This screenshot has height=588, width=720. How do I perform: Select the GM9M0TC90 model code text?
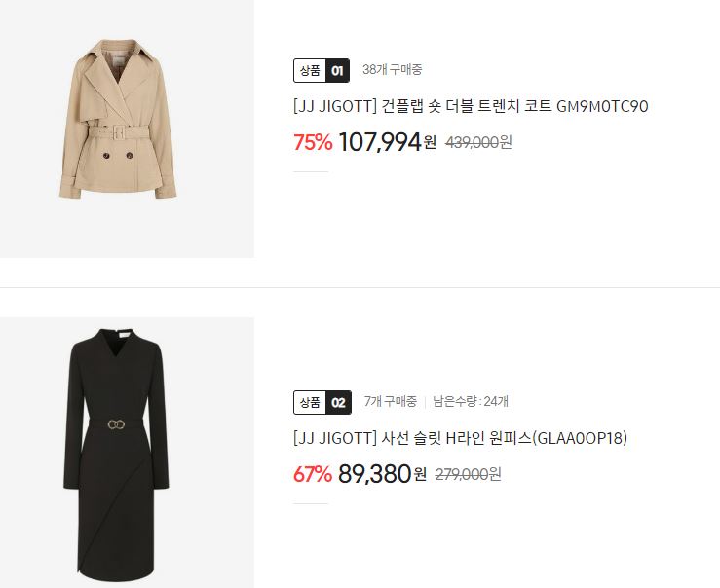[602, 106]
